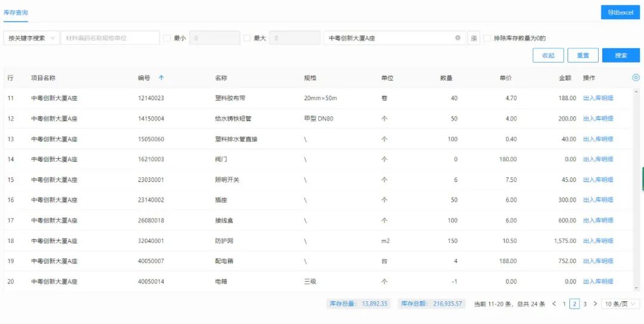Check 排除库存数量为0的 option
The width and height of the screenshot is (644, 324).
click(x=487, y=38)
